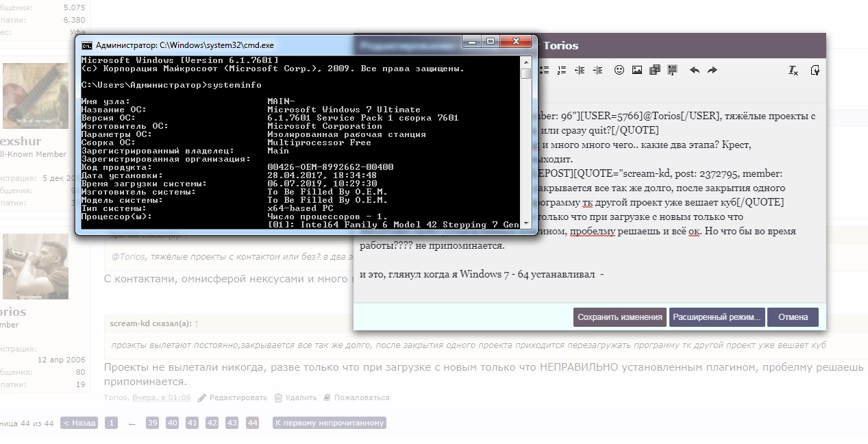This screenshot has height=444, width=868.
Task: Insert media via the film icon
Action: click(655, 70)
